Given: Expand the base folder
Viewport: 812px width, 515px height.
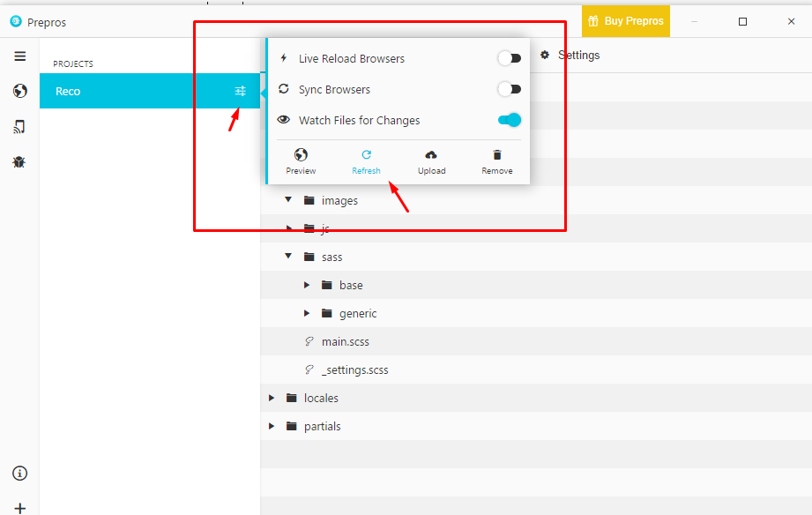Looking at the screenshot, I should (x=307, y=285).
